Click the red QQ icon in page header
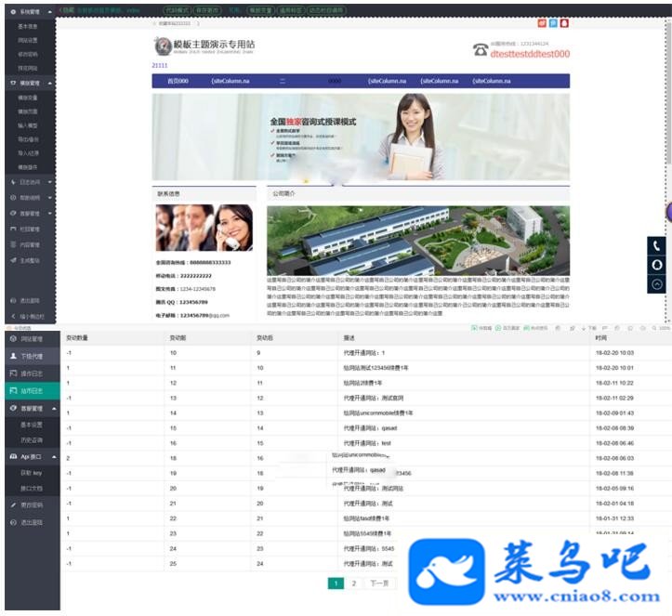Image resolution: width=672 pixels, height=616 pixels. pyautogui.click(x=564, y=23)
